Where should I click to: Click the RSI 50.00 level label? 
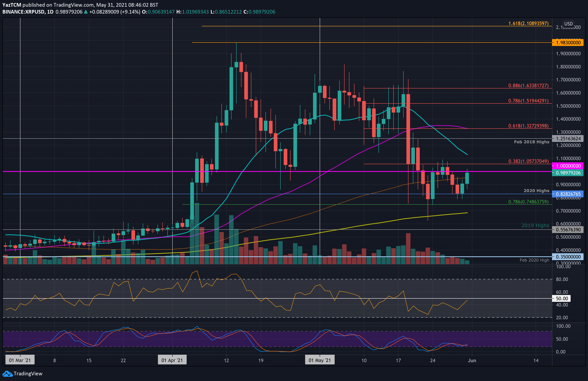(x=562, y=298)
